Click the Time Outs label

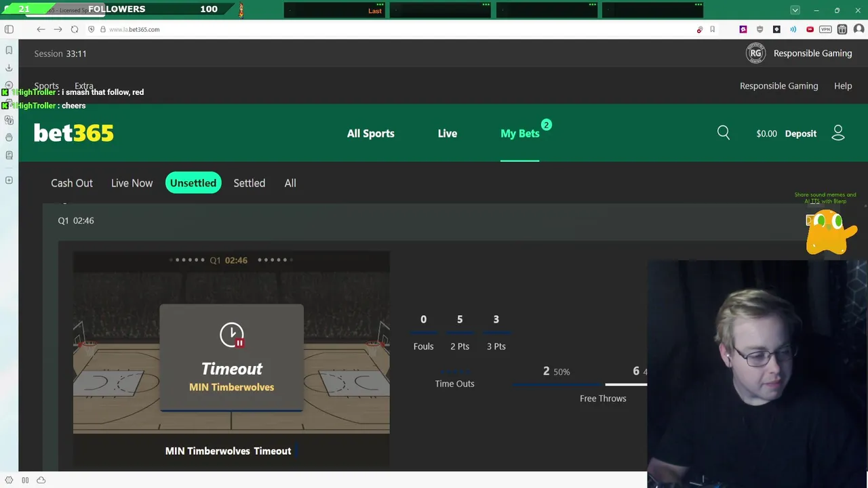coord(454,384)
